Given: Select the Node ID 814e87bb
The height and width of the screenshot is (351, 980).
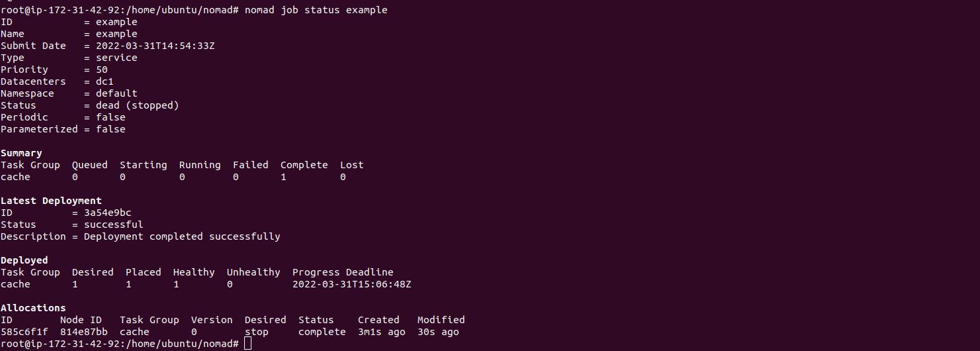Looking at the screenshot, I should coord(84,332).
